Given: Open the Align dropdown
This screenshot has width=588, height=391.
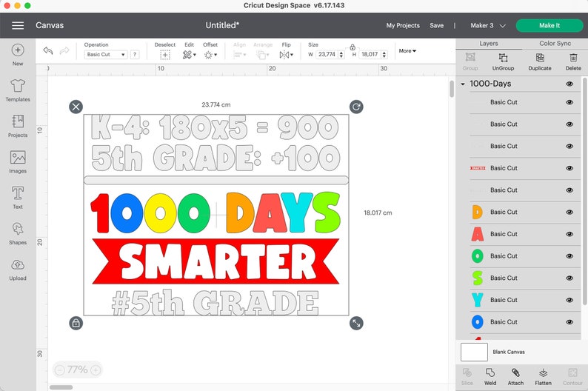Looking at the screenshot, I should point(240,55).
